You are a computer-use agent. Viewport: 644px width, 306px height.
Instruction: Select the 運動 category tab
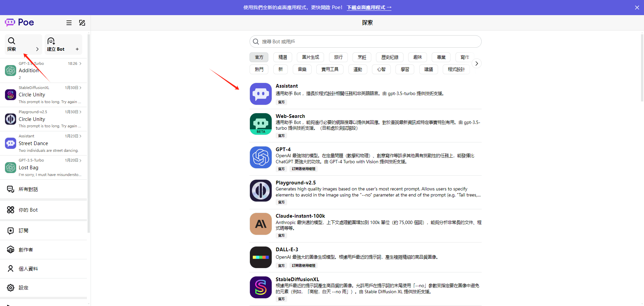(x=358, y=70)
